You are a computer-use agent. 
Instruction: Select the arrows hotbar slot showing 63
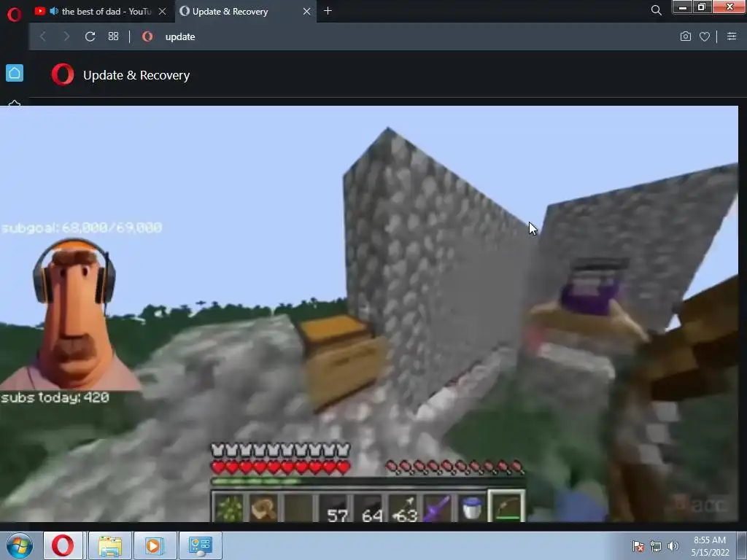click(404, 508)
